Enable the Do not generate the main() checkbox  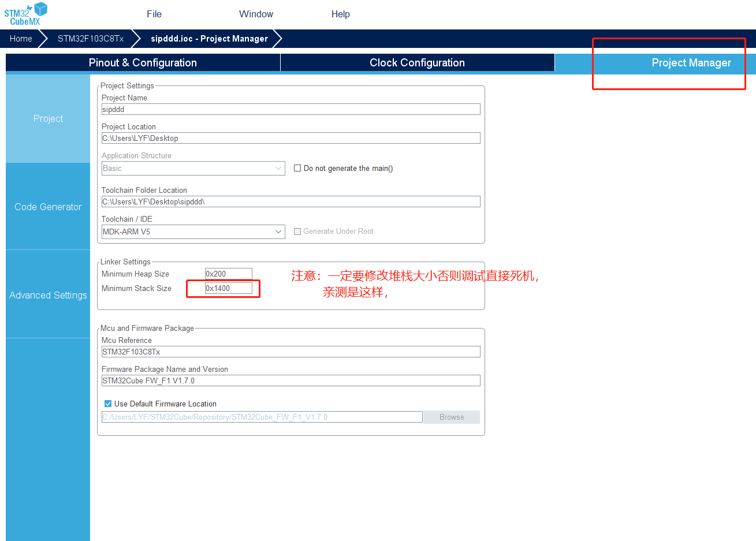pyautogui.click(x=297, y=168)
